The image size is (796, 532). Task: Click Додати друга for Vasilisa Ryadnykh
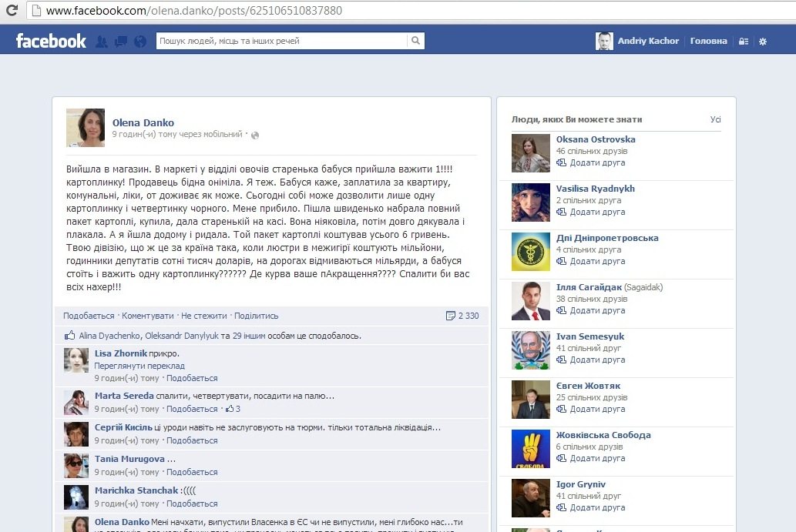[x=597, y=212]
